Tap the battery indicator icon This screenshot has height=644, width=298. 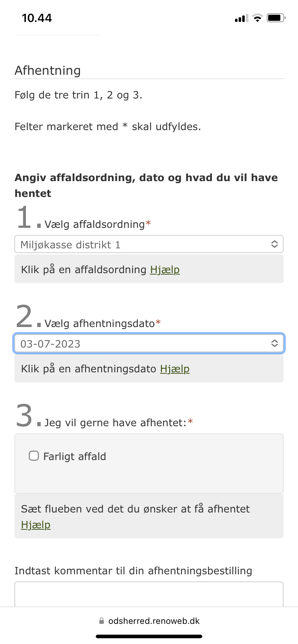coord(276,18)
